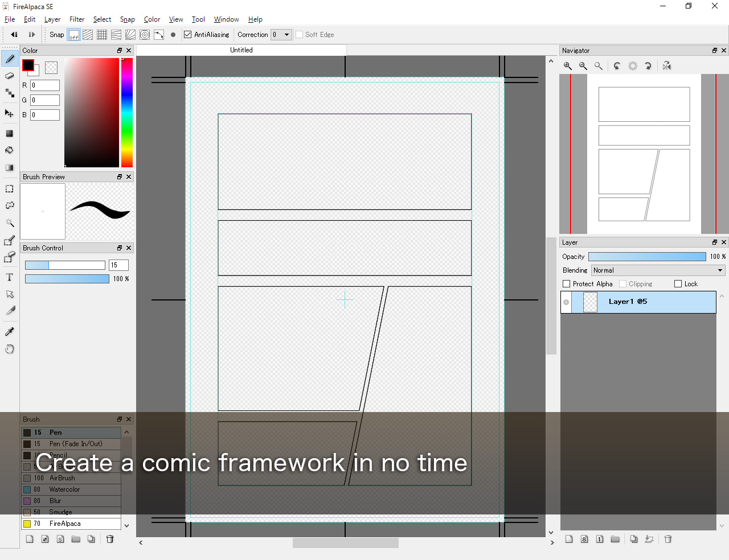The width and height of the screenshot is (729, 560).
Task: Open the Correction dropdown
Action: tap(281, 35)
